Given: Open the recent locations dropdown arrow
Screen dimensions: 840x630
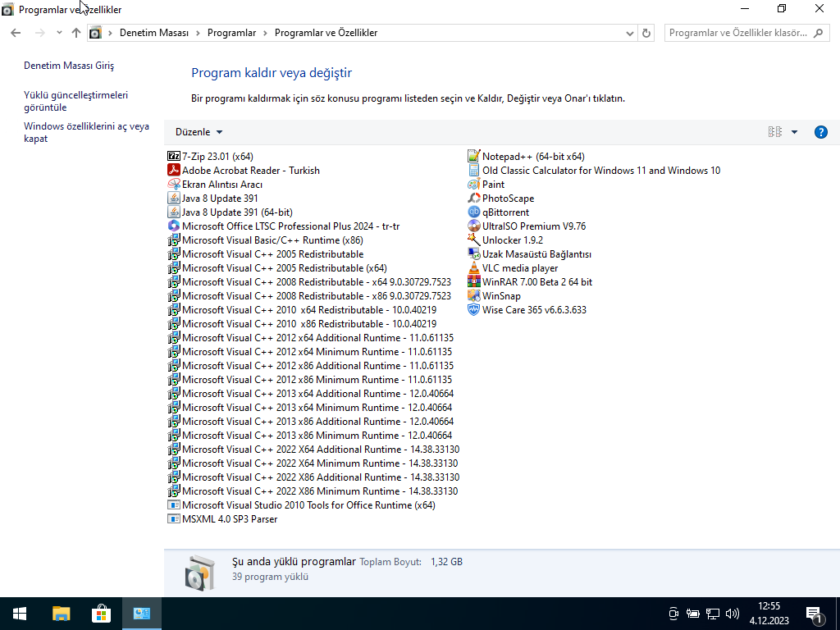Looking at the screenshot, I should point(59,33).
